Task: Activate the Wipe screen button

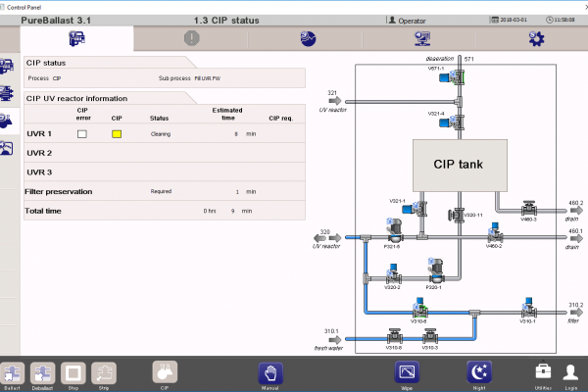Action: pos(407,372)
